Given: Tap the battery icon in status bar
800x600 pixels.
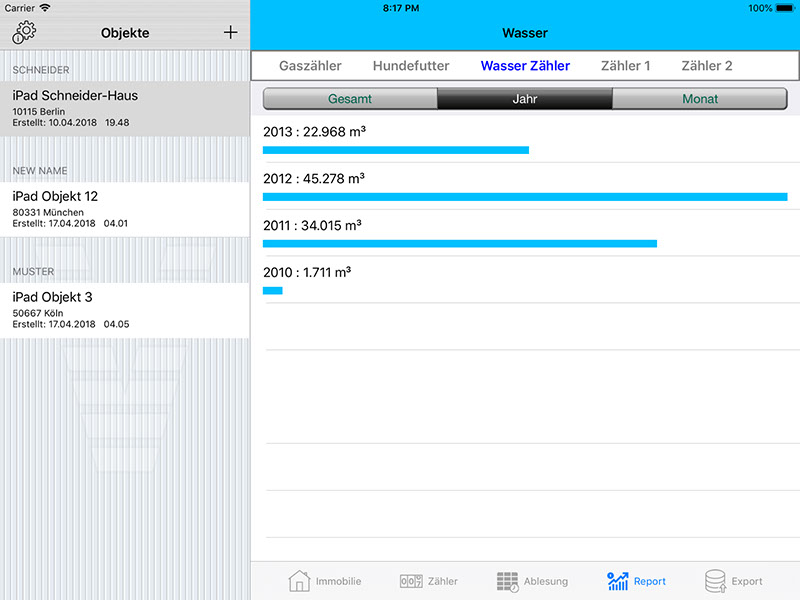Looking at the screenshot, I should tap(786, 8).
